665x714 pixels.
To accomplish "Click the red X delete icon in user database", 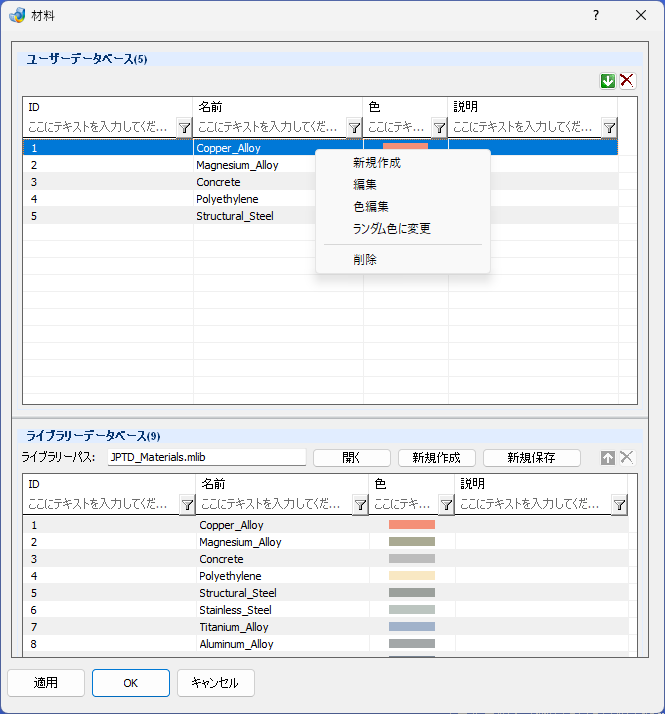I will 627,81.
